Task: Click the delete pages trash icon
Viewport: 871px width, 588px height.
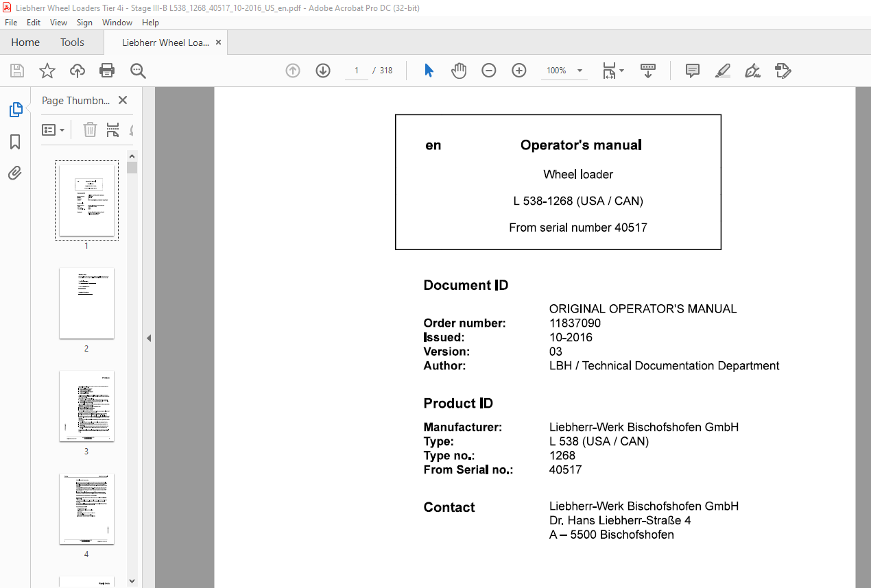Action: 90,130
